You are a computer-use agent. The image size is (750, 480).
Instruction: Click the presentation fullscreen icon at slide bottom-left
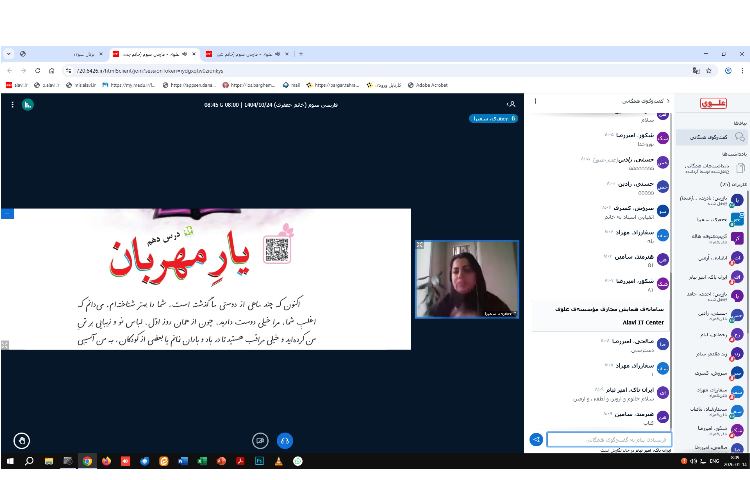pyautogui.click(x=5, y=345)
